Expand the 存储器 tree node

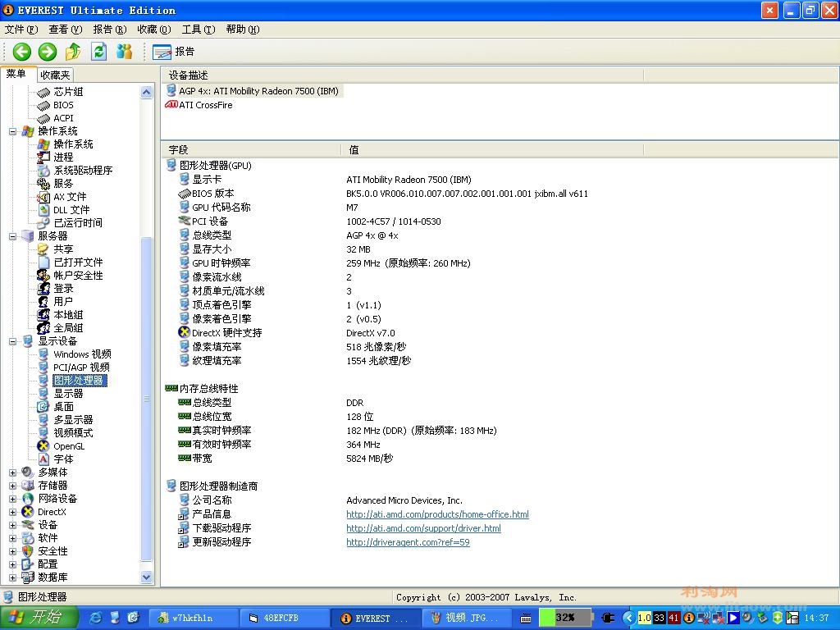[x=13, y=486]
